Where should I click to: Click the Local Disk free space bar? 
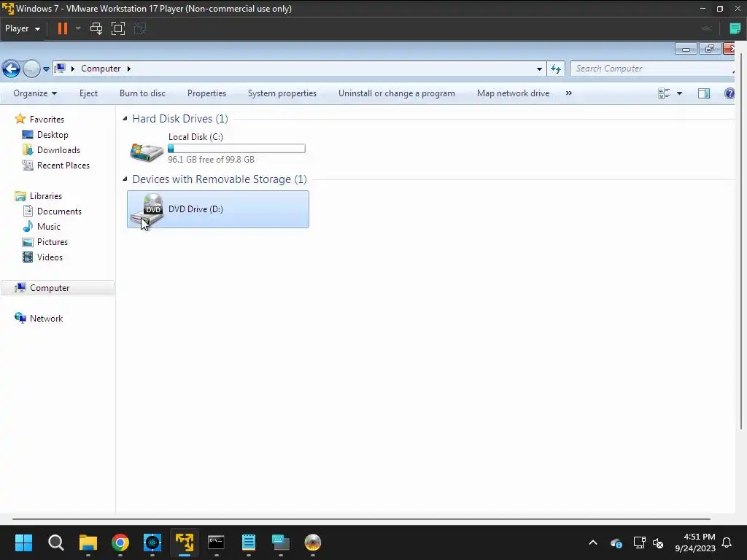click(x=236, y=149)
